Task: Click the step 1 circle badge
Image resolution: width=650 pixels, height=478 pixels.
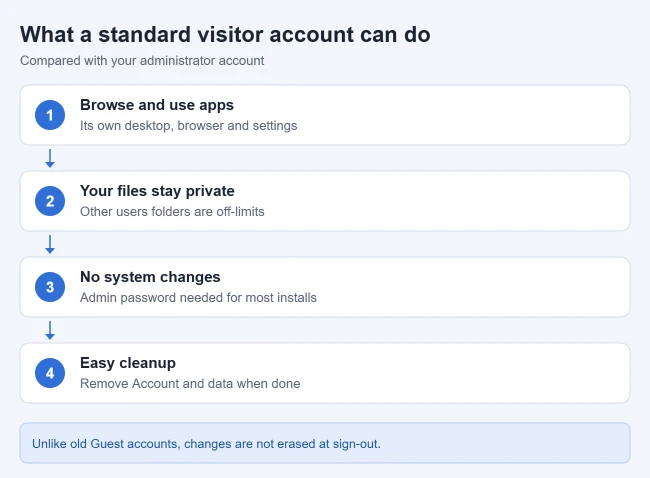Action: pyautogui.click(x=50, y=115)
